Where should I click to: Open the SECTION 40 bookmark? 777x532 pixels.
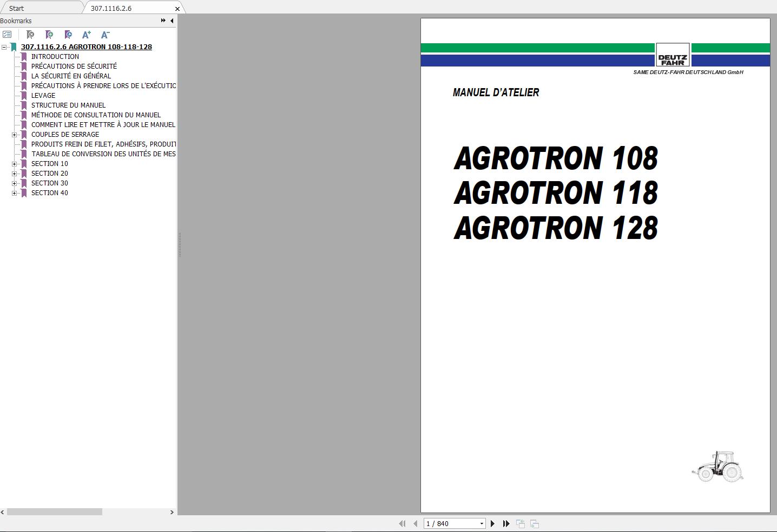point(50,192)
